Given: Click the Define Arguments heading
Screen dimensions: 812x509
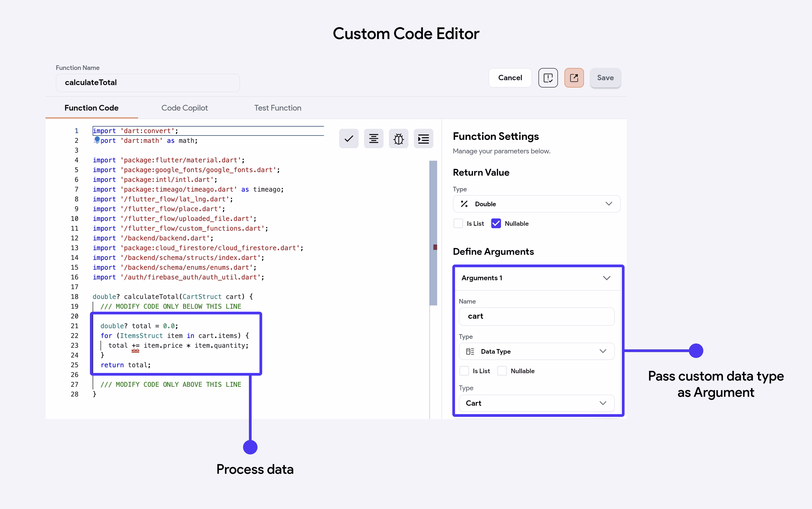Looking at the screenshot, I should (493, 252).
